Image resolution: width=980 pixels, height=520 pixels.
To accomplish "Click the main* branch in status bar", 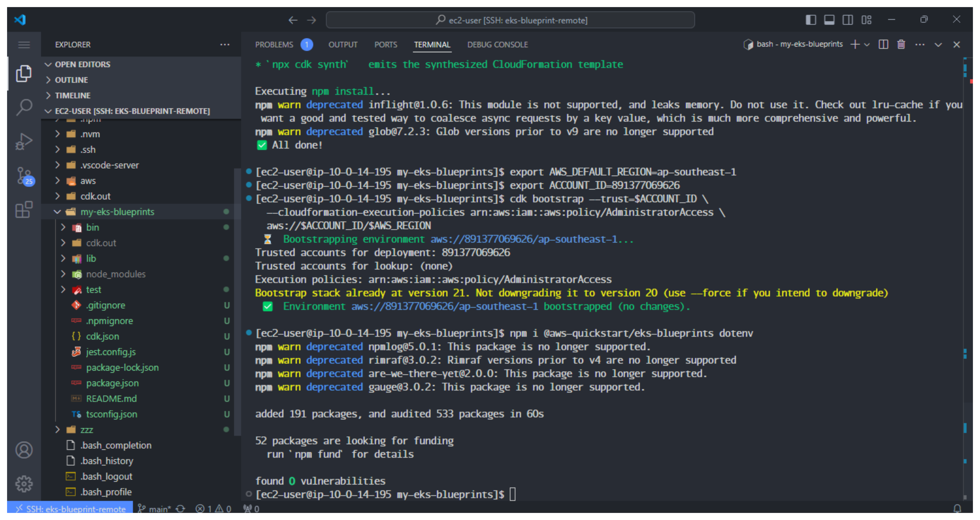I will coord(154,509).
